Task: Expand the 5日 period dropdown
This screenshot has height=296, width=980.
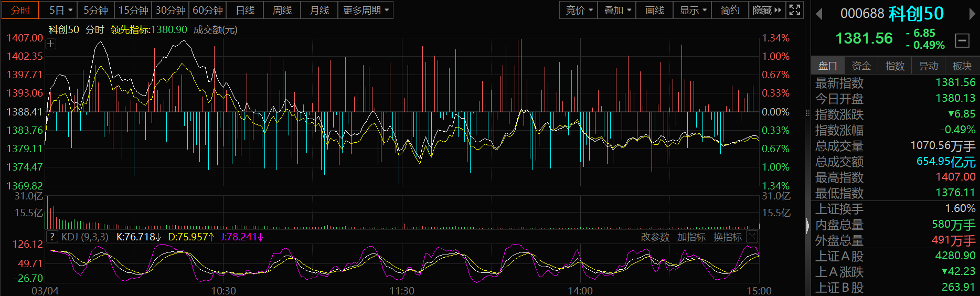Action: [x=61, y=10]
